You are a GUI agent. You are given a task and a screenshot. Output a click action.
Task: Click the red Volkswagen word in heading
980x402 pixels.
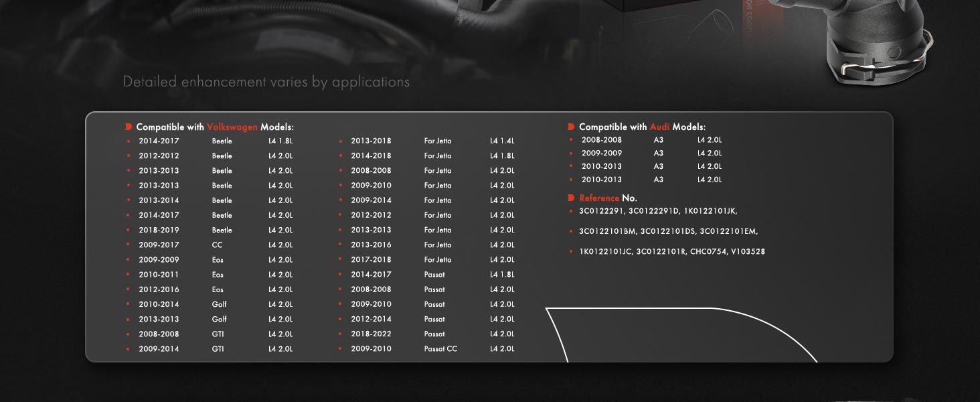tap(232, 127)
